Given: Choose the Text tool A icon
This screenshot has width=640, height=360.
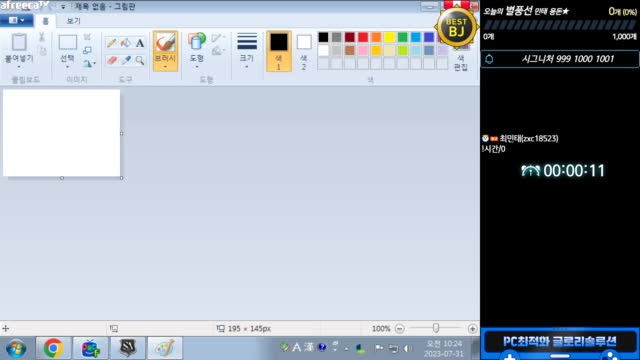Looking at the screenshot, I should tap(140, 43).
